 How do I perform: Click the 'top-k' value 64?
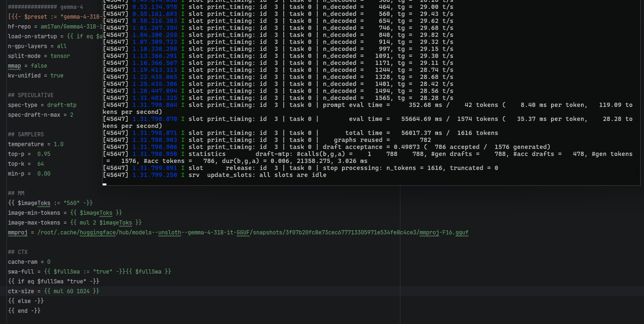[x=41, y=164]
